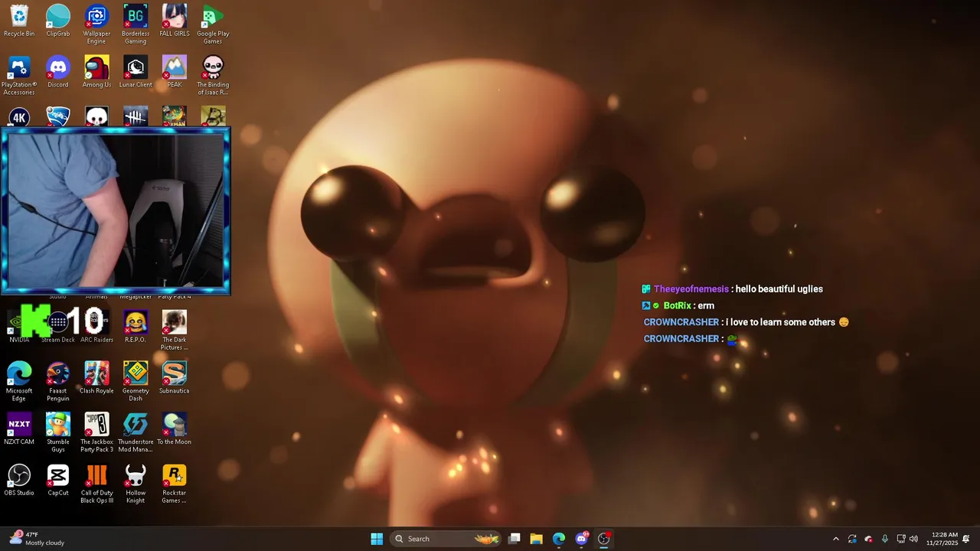This screenshot has height=551, width=980.
Task: Open OBS Studio desktop shortcut
Action: pos(19,480)
